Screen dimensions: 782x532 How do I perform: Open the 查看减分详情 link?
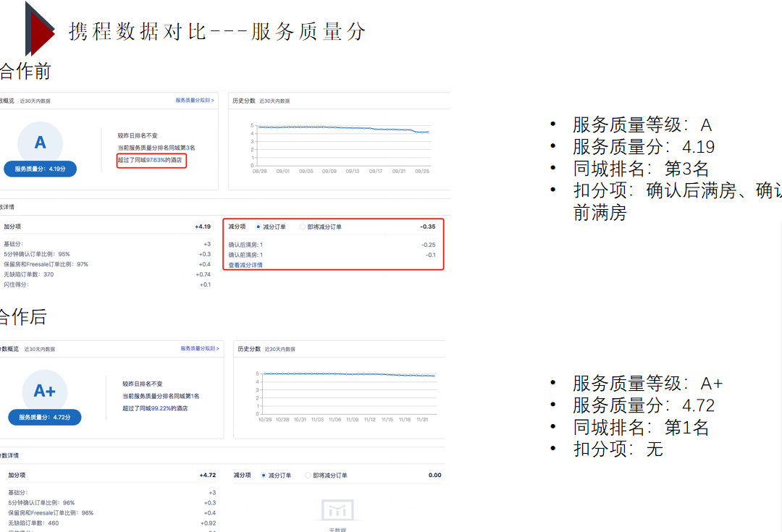point(245,265)
